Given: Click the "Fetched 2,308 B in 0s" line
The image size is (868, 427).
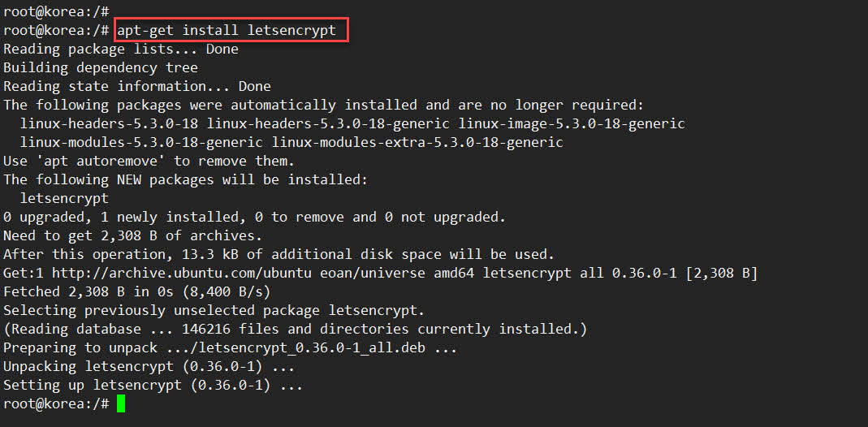Looking at the screenshot, I should click(137, 291).
